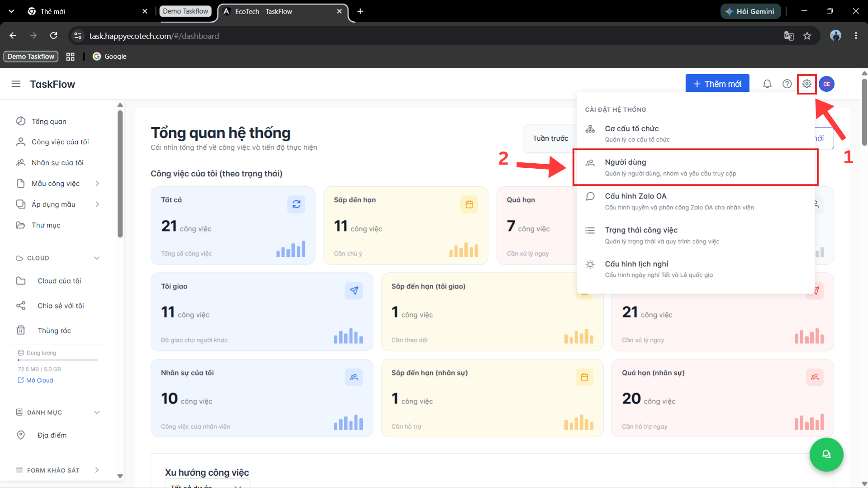The height and width of the screenshot is (488, 868).
Task: Click the people icon in Nhân sự của tôi card
Action: (354, 377)
